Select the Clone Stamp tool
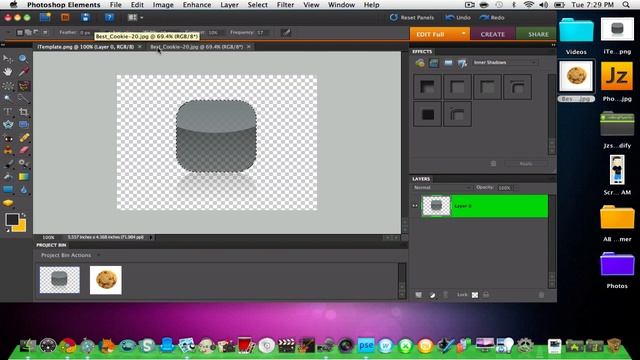 (x=8, y=150)
